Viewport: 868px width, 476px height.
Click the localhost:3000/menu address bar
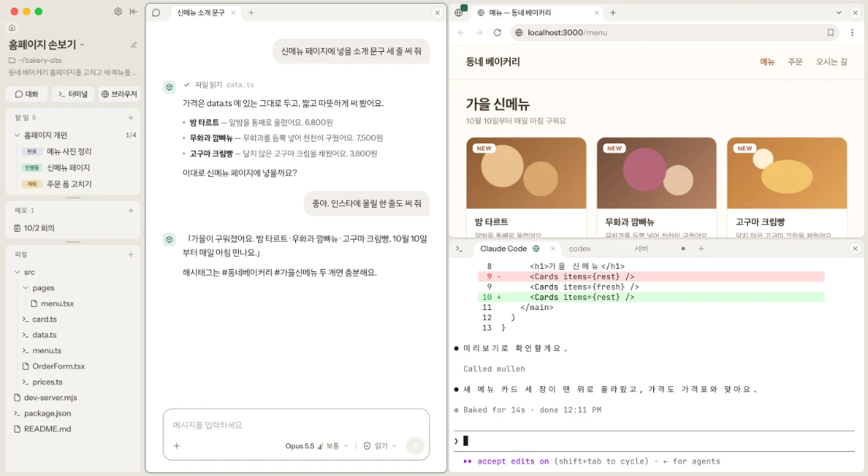point(673,33)
